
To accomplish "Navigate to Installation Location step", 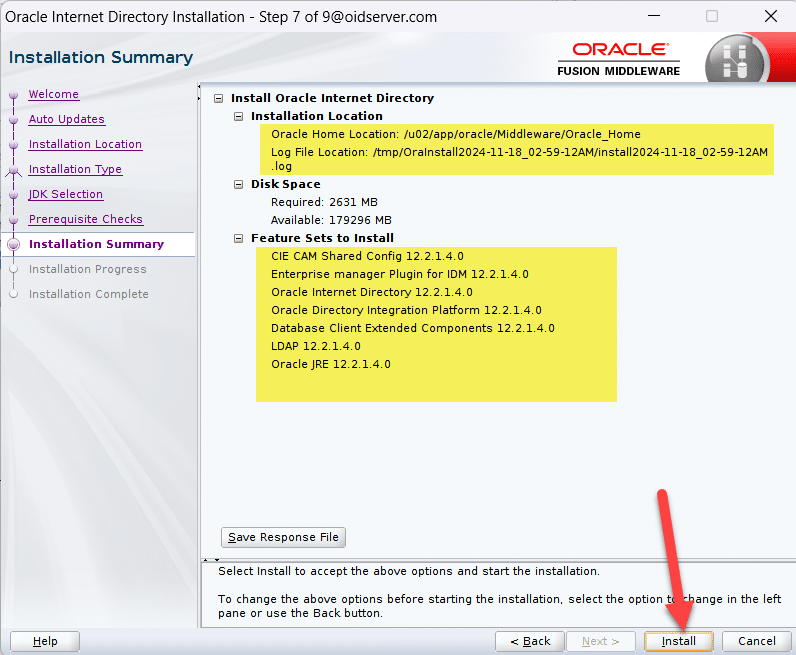I will tap(85, 144).
